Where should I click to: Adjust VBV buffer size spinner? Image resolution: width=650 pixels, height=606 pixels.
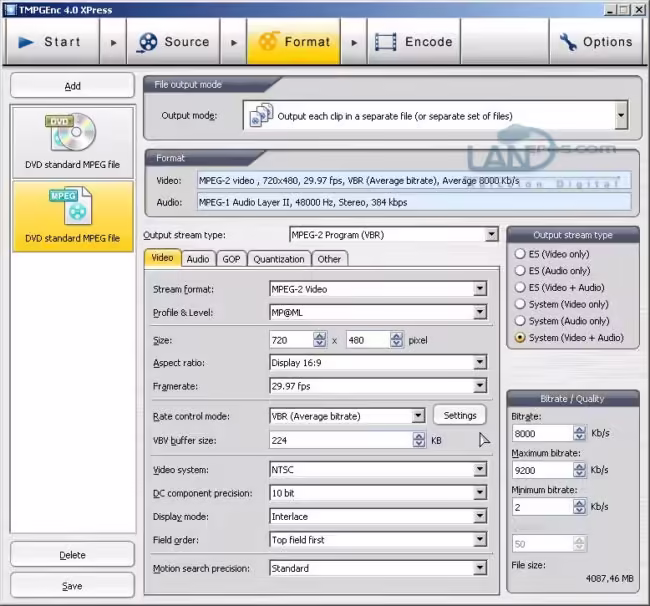[x=419, y=440]
